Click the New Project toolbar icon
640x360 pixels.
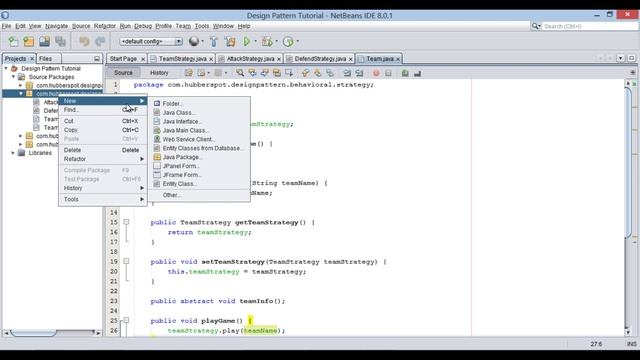coord(29,41)
